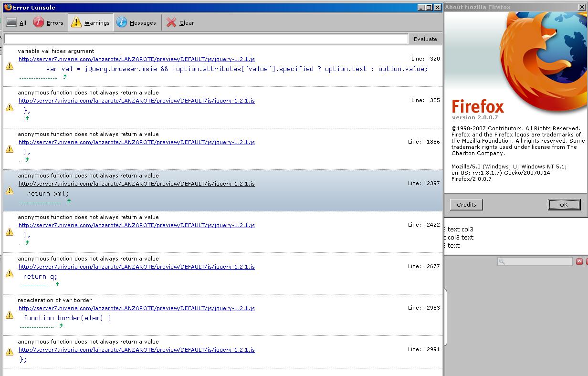Click warning icon for line 1886 entry
The image size is (588, 376).
pyautogui.click(x=10, y=149)
